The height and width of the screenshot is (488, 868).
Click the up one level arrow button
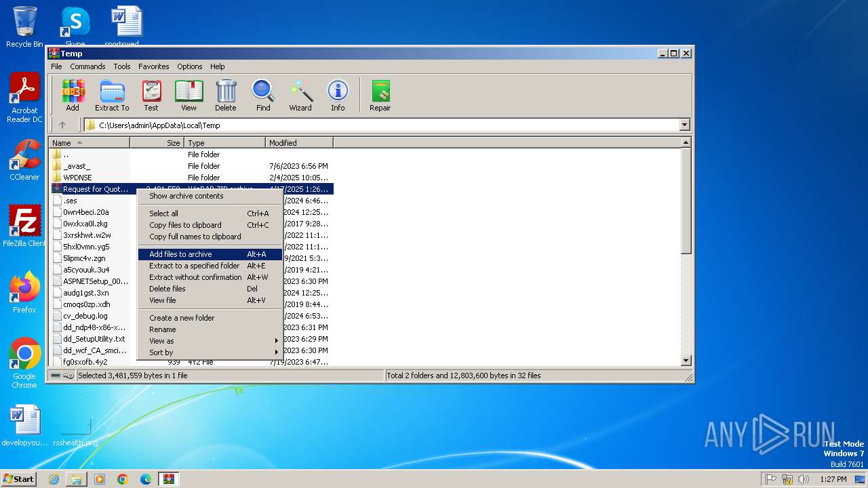(62, 125)
